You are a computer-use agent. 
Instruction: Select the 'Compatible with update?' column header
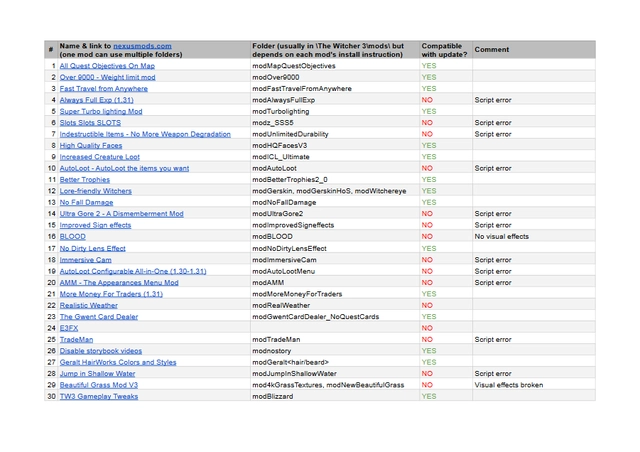(444, 50)
